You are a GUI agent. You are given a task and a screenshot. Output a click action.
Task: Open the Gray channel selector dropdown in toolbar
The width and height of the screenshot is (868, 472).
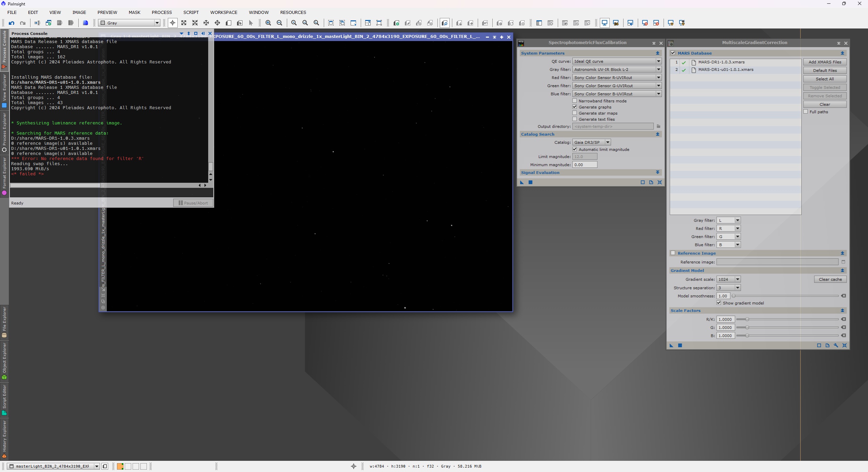point(129,23)
